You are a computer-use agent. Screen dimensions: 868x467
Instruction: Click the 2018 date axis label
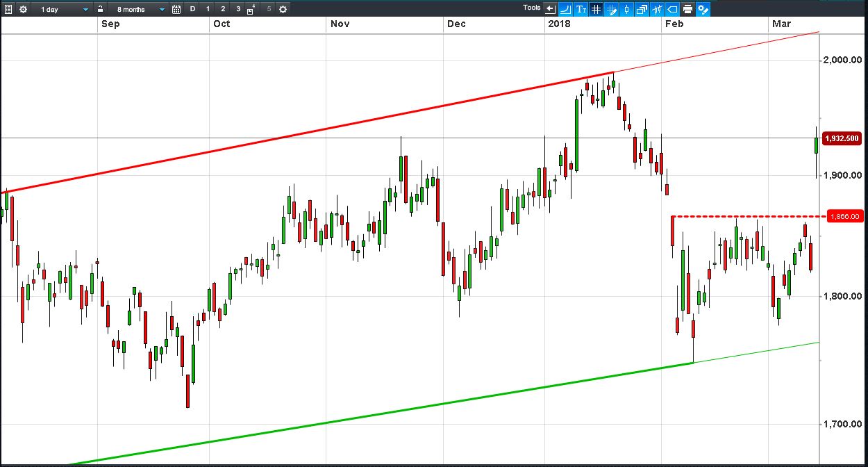[558, 24]
